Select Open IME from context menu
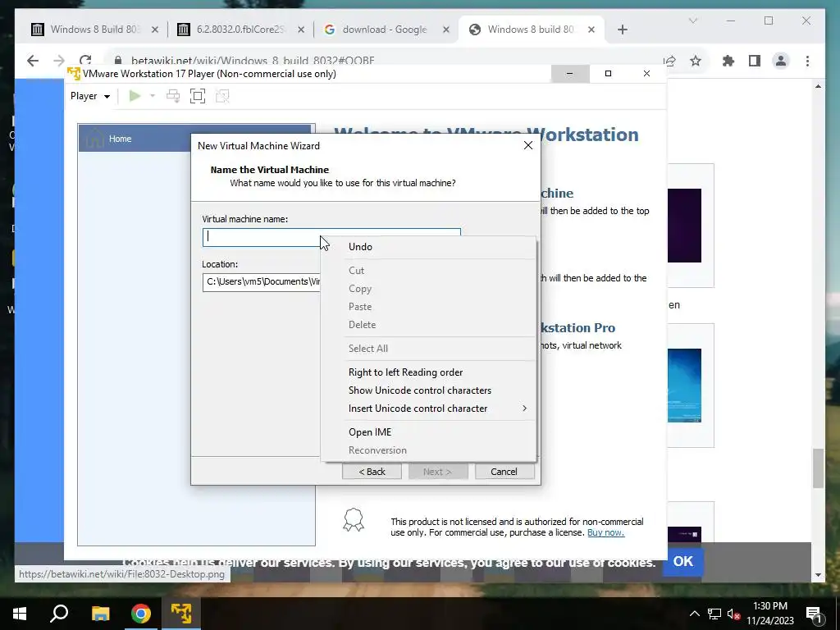 370,431
